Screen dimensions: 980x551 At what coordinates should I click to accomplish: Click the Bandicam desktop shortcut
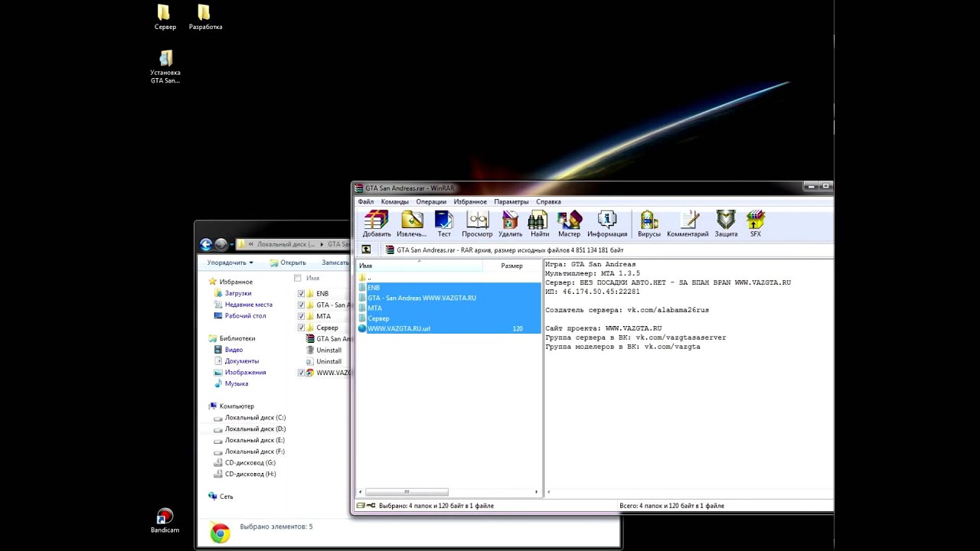pos(165,521)
